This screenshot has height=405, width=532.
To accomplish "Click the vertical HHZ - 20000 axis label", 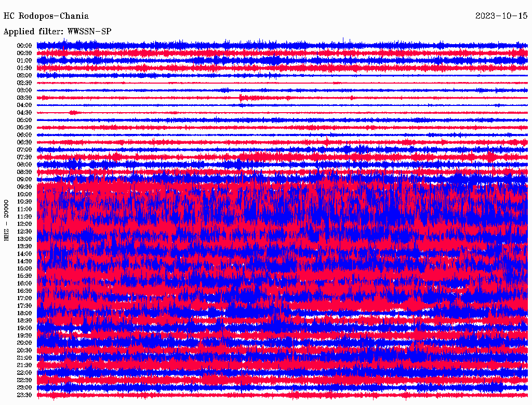I will pyautogui.click(x=7, y=220).
